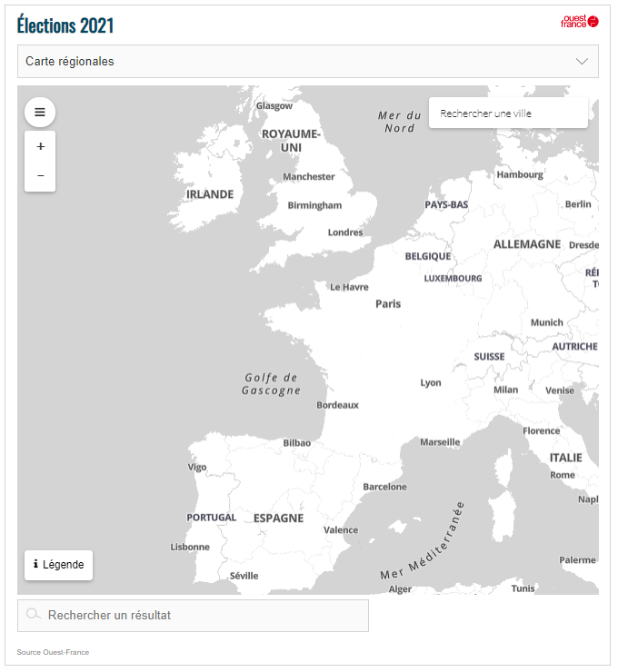Click the Golfe de Gascogne label

coord(271,384)
